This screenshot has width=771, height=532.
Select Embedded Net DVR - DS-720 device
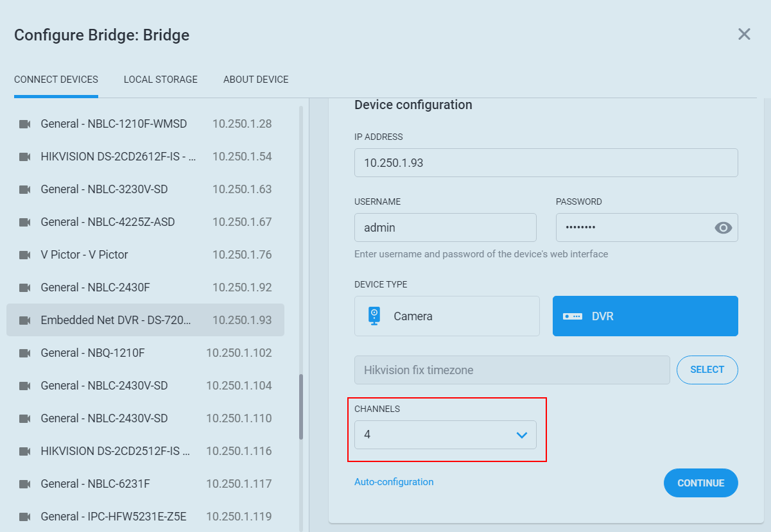(x=145, y=320)
